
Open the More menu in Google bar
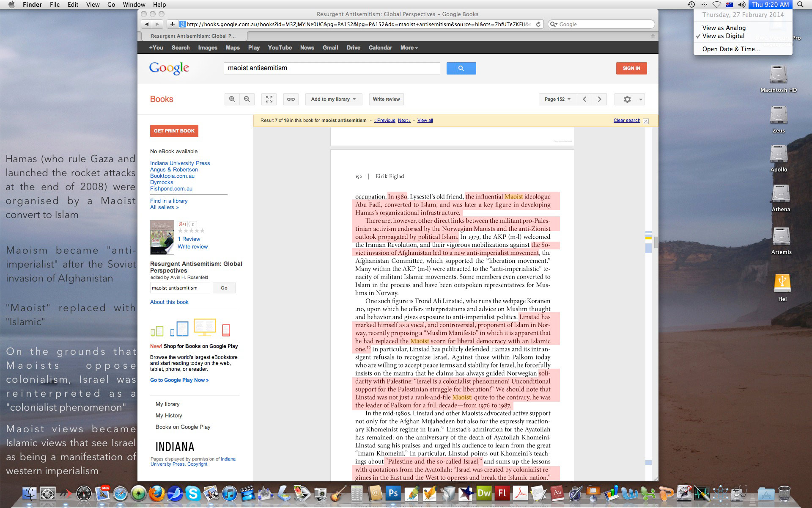point(409,47)
